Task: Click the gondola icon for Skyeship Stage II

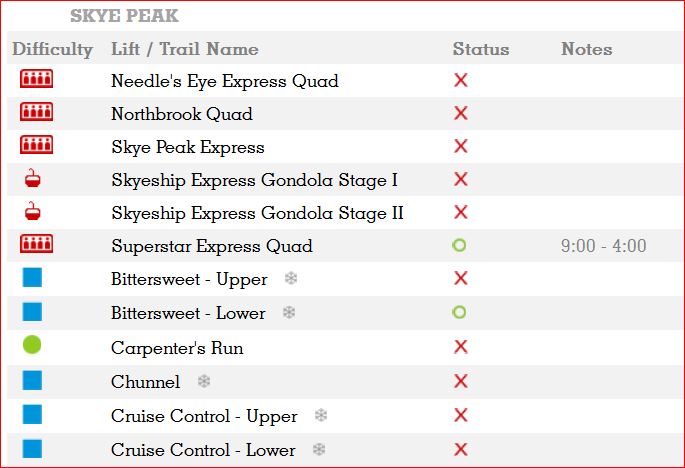Action: tap(33, 211)
